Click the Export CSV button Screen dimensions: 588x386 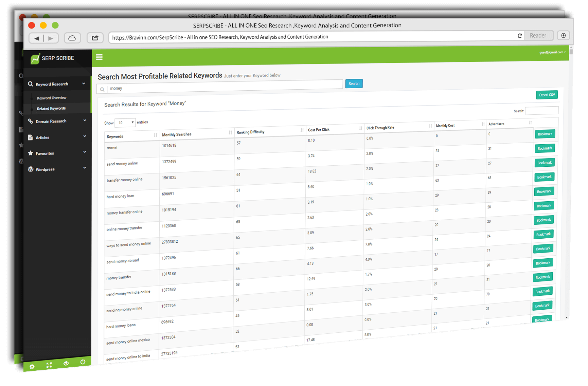(547, 95)
